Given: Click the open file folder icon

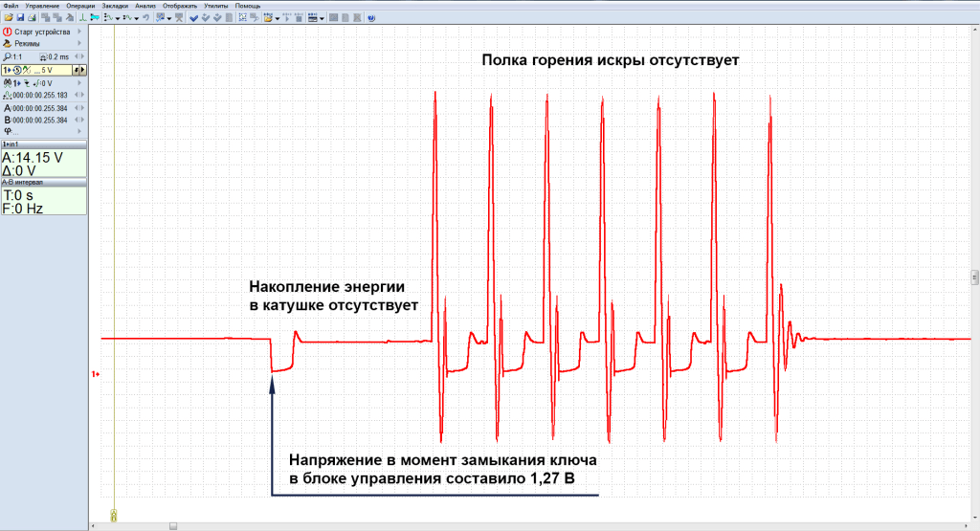Looking at the screenshot, I should tap(8, 17).
